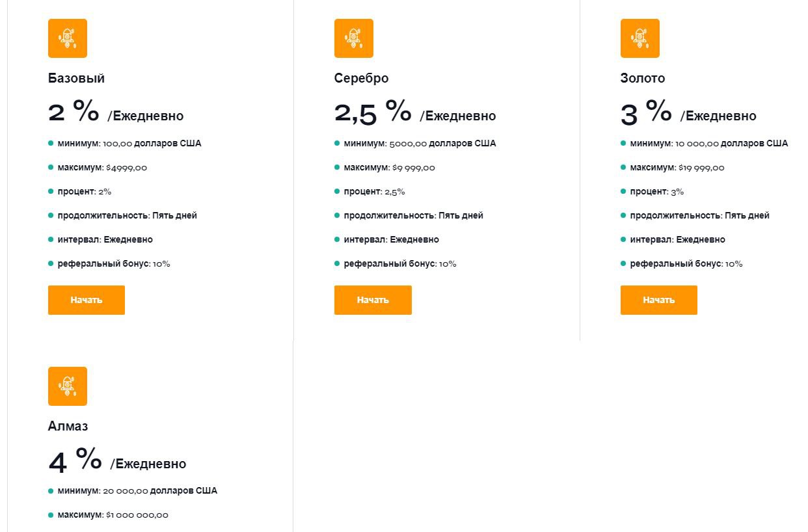Click the orange icon above Базовый plan
Screen dimensions: 808x532
[68, 38]
